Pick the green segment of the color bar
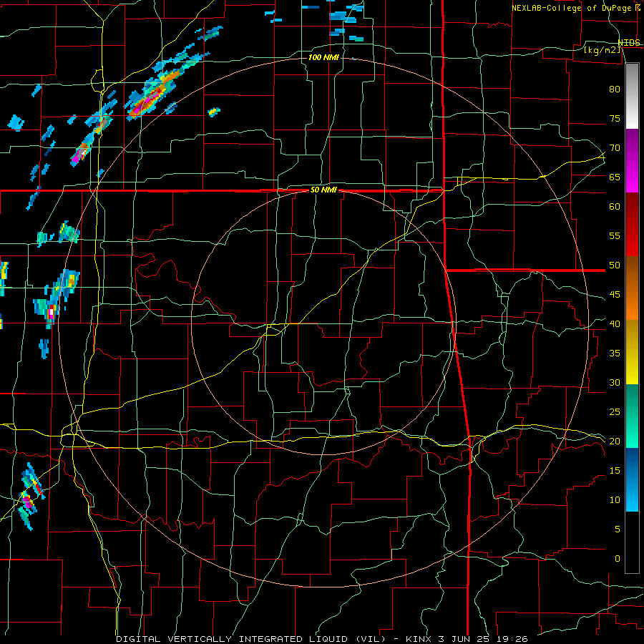 pyautogui.click(x=632, y=416)
